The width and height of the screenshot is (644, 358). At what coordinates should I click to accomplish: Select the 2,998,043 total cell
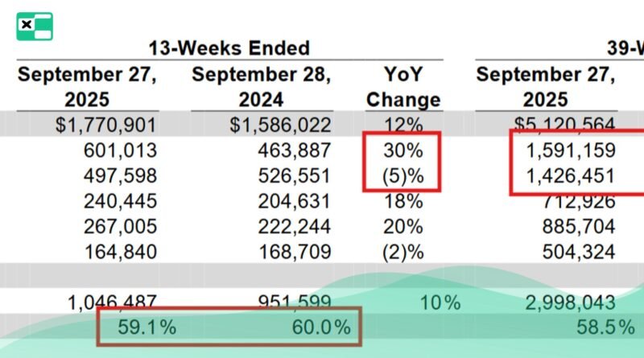point(568,302)
